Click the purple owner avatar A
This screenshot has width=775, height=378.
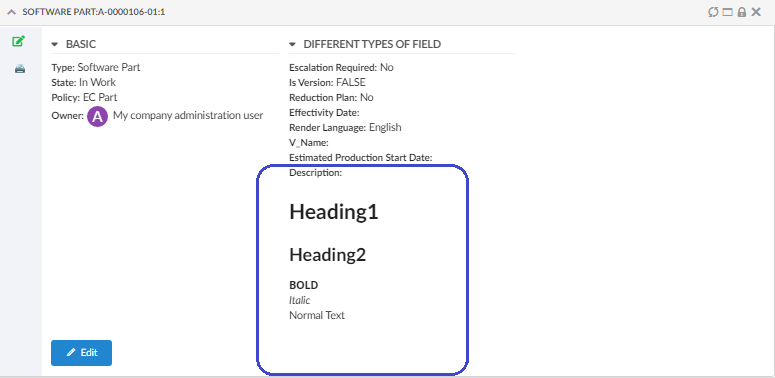(x=98, y=117)
